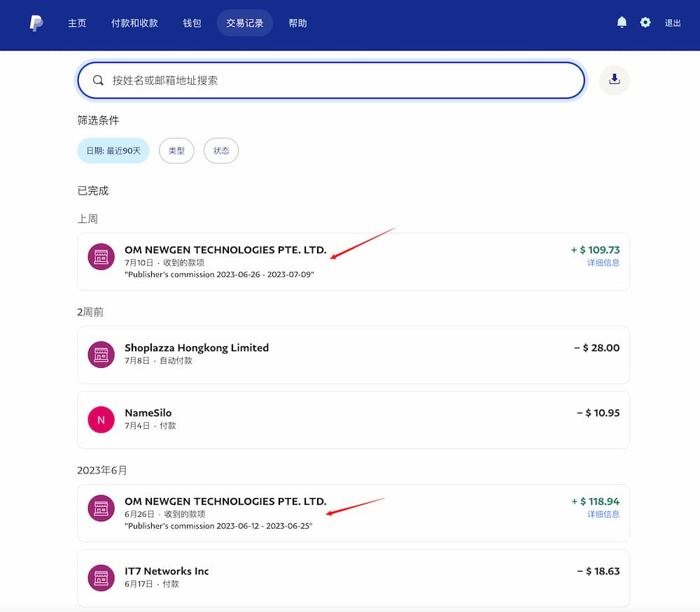The width and height of the screenshot is (700, 612).
Task: Open the 状态 filter dropdown
Action: click(x=221, y=150)
